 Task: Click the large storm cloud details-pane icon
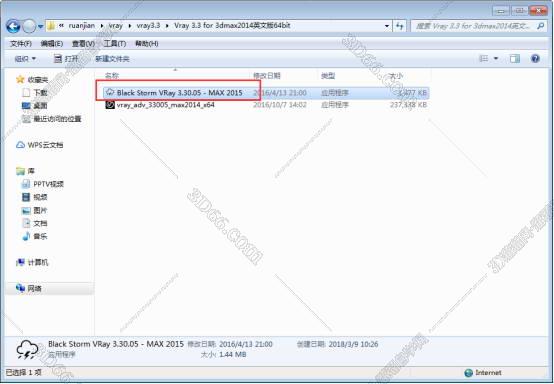tap(28, 350)
